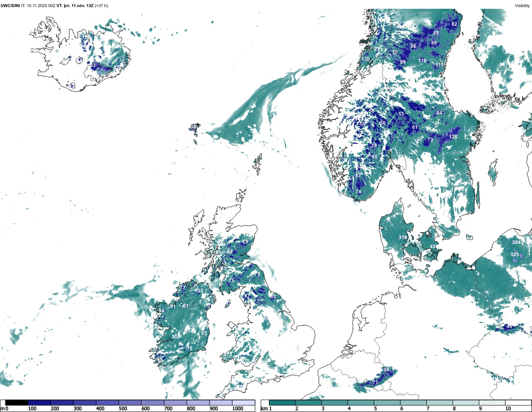Click value '130' on the Norwegian coast

pos(365,59)
